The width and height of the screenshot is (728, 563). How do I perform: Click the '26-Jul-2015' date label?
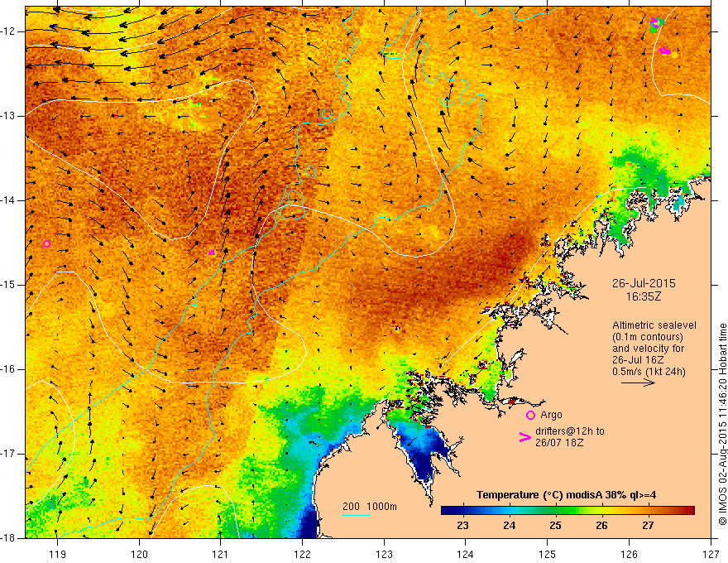coord(644,283)
